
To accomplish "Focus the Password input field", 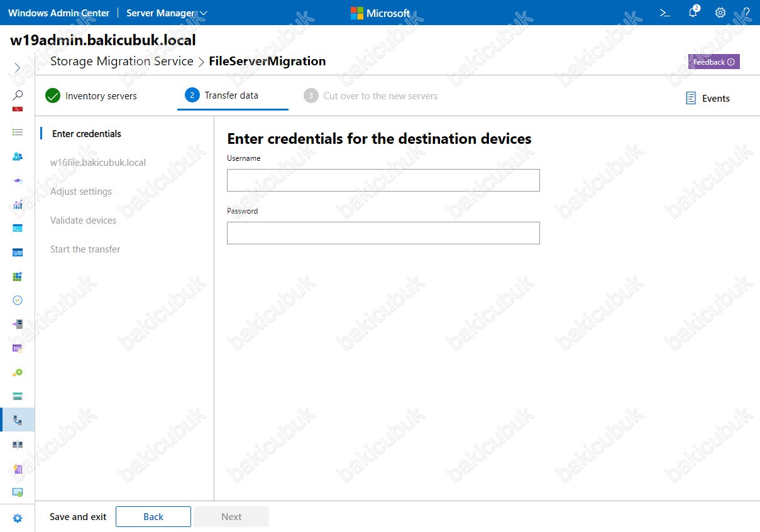I will [383, 233].
